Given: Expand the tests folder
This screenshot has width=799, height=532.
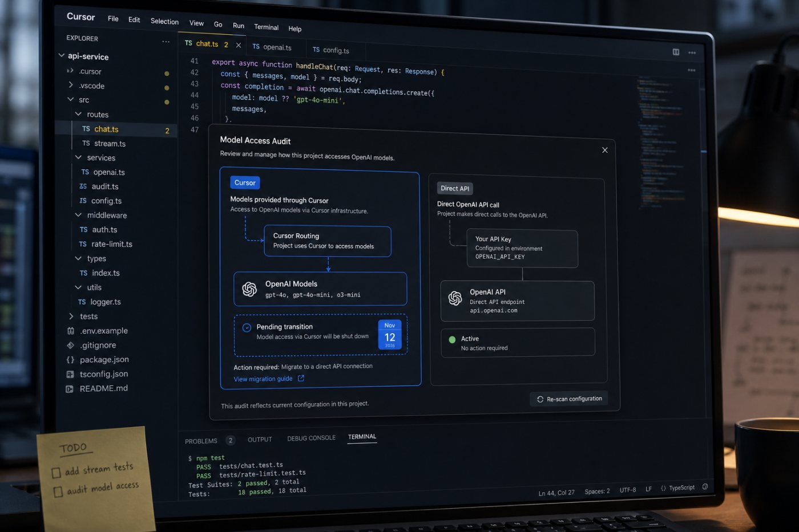Looking at the screenshot, I should tap(71, 316).
